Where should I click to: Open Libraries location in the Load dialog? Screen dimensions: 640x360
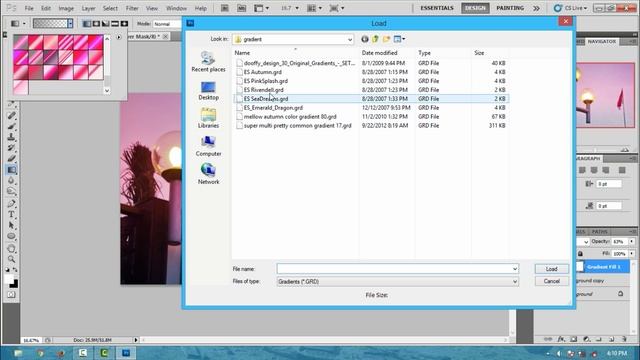tap(208, 118)
